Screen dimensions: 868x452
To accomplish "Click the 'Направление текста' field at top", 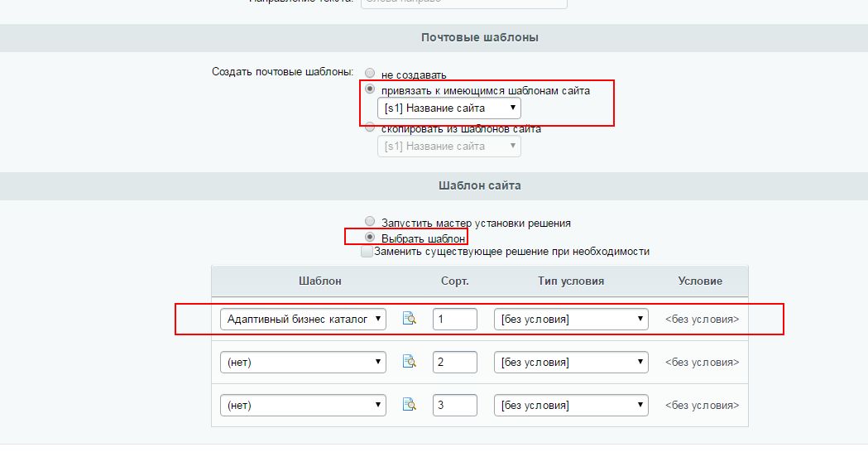I will coord(463,2).
